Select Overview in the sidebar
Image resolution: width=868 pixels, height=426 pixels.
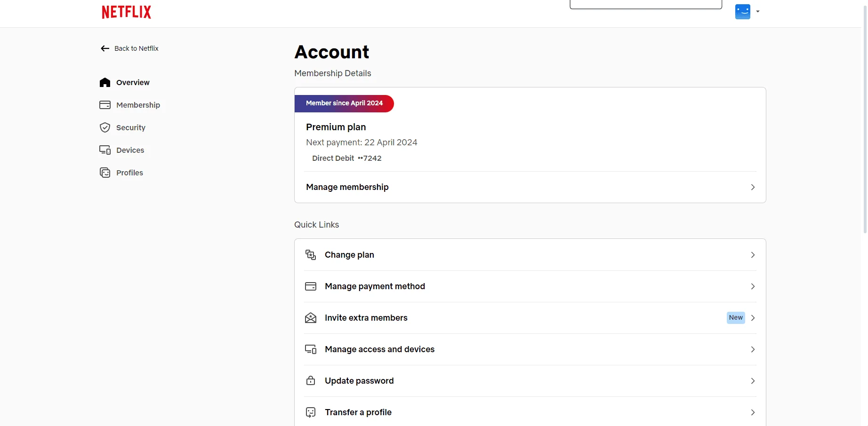pos(125,82)
